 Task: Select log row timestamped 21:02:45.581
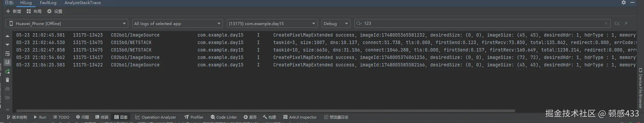coord(325,35)
